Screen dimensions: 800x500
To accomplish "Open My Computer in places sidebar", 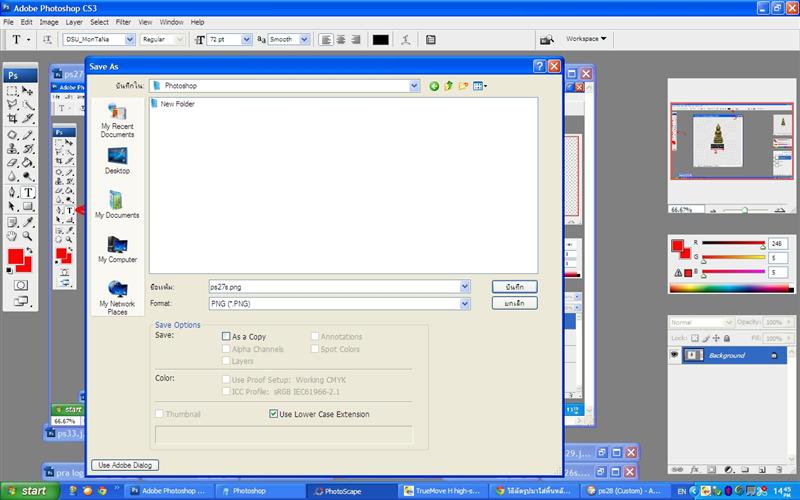I will (x=117, y=248).
